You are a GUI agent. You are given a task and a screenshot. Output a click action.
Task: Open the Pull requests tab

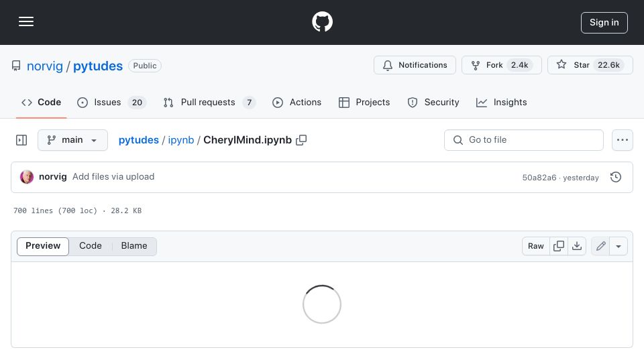click(x=209, y=102)
